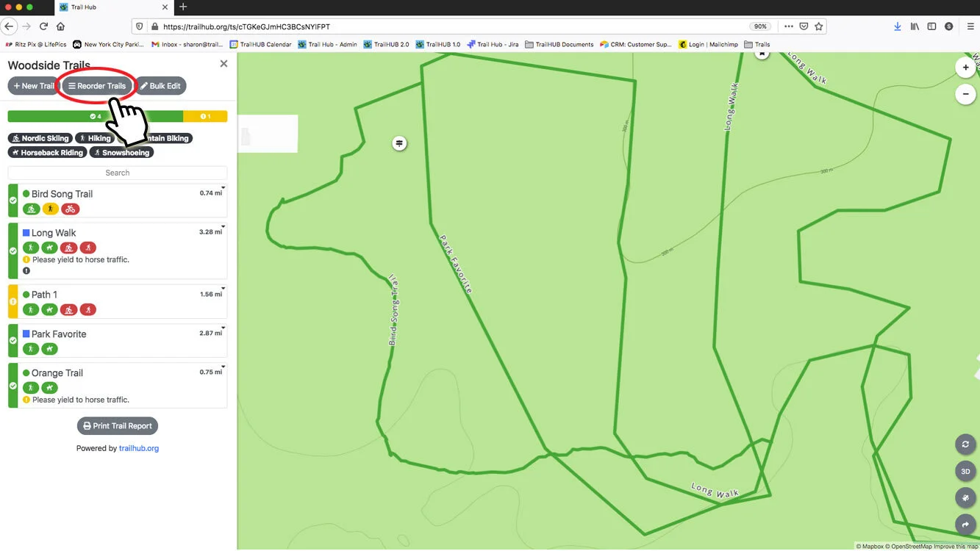This screenshot has height=551, width=980.
Task: Close the Woodside Trails panel
Action: [223, 64]
